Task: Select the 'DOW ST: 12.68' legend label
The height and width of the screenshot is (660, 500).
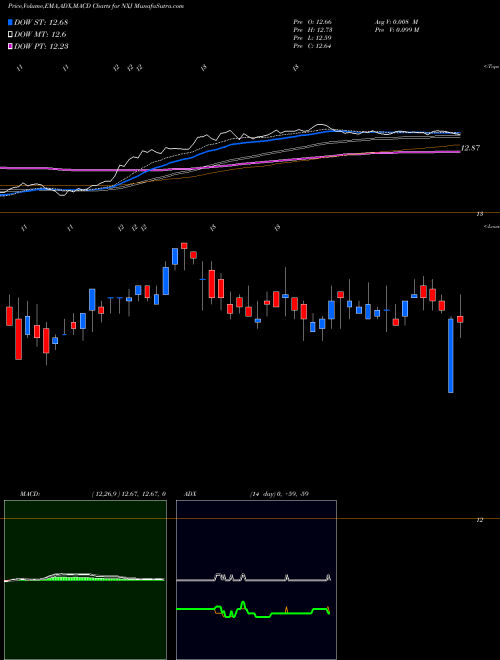Action: coord(41,22)
